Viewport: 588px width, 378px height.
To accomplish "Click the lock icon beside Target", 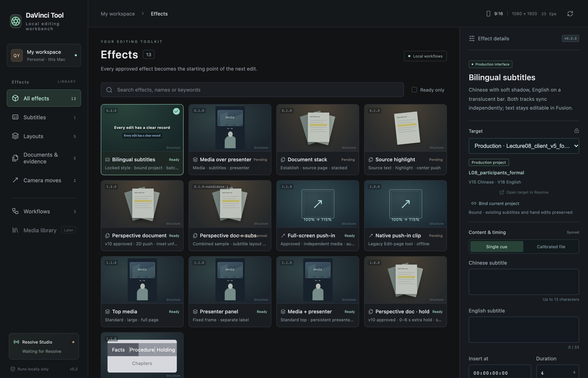I will point(577,131).
